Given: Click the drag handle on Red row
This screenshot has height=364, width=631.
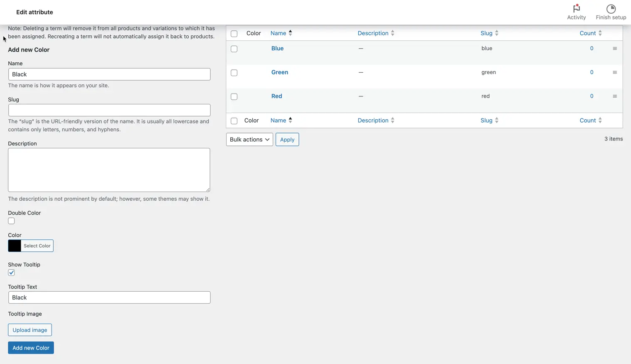Looking at the screenshot, I should pos(614,96).
